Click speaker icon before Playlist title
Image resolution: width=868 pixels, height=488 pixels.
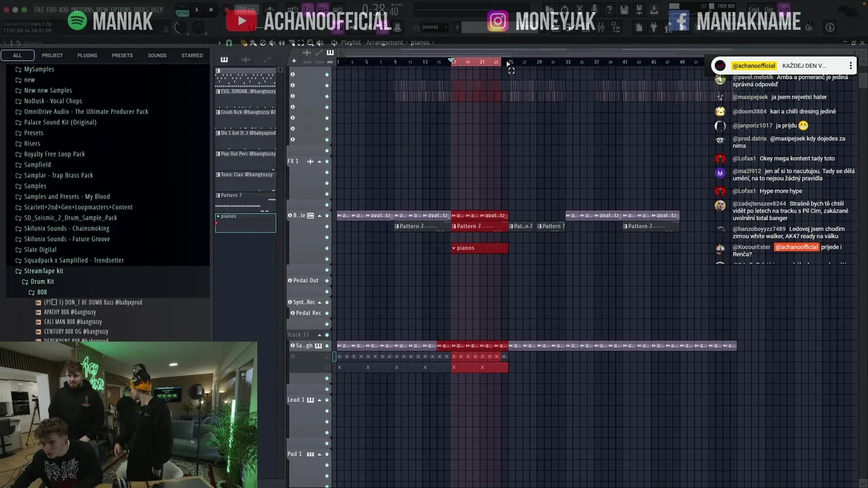[334, 43]
